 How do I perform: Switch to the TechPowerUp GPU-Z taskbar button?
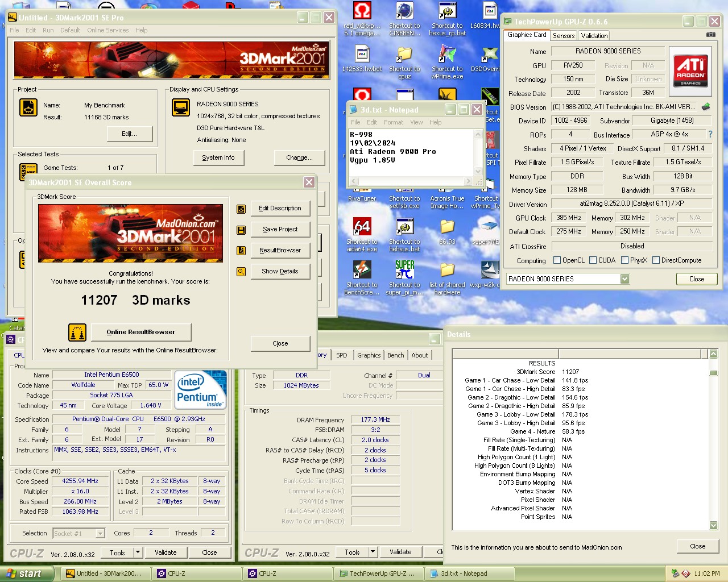pos(378,573)
